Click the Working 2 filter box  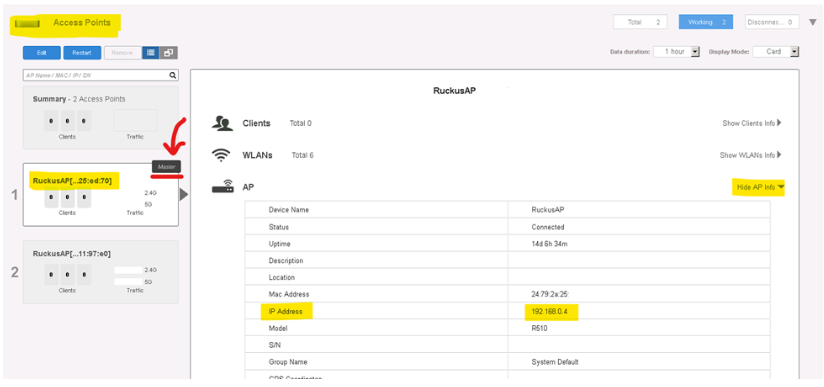coord(706,22)
